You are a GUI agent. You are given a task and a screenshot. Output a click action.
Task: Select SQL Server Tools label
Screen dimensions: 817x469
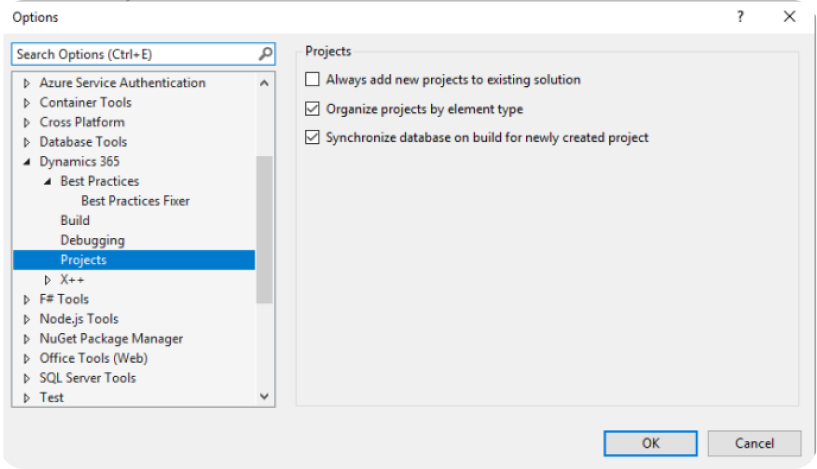coord(88,378)
